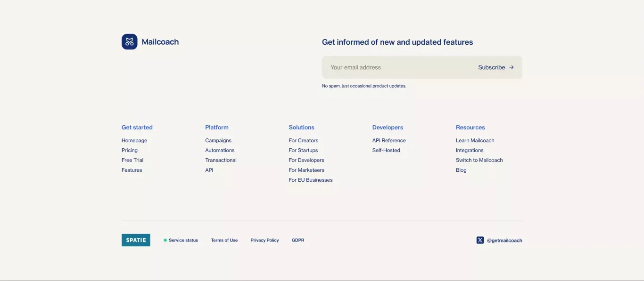Open the Campaigns link
The height and width of the screenshot is (281, 644).
(x=218, y=140)
